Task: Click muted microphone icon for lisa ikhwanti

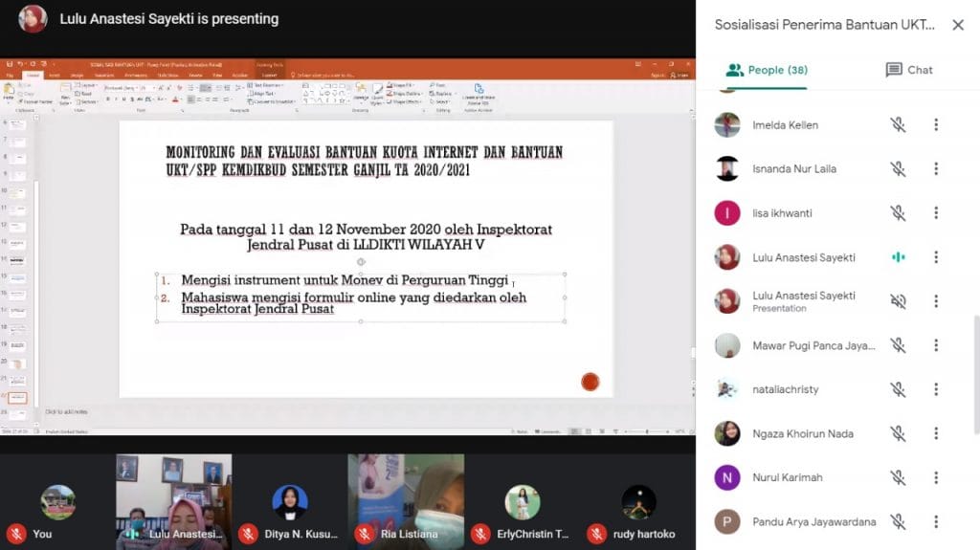Action: point(898,213)
